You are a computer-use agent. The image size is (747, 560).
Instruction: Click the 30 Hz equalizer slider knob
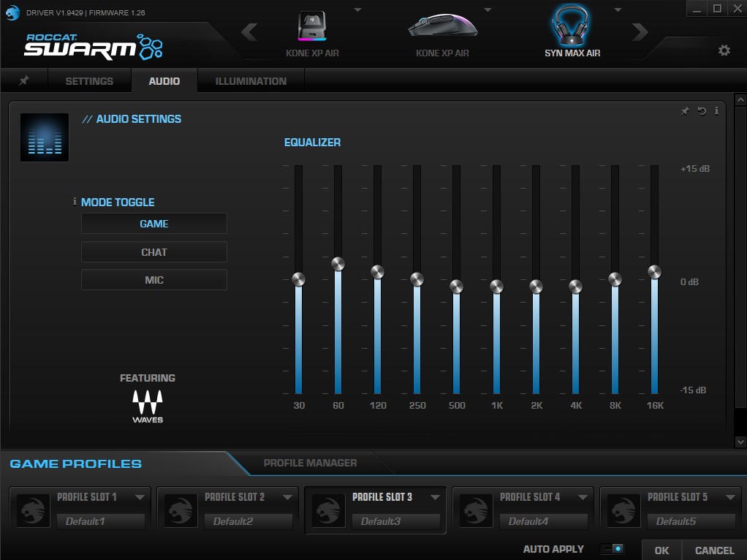pyautogui.click(x=299, y=279)
